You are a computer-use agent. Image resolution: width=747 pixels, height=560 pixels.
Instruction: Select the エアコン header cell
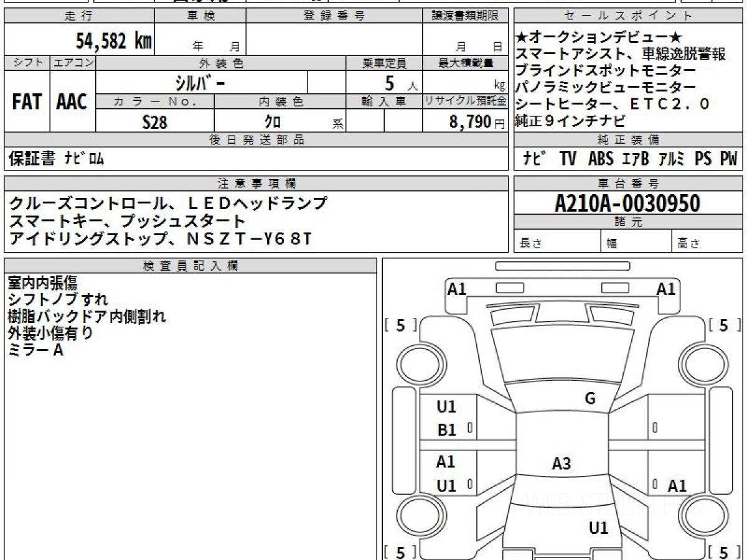coord(73,62)
